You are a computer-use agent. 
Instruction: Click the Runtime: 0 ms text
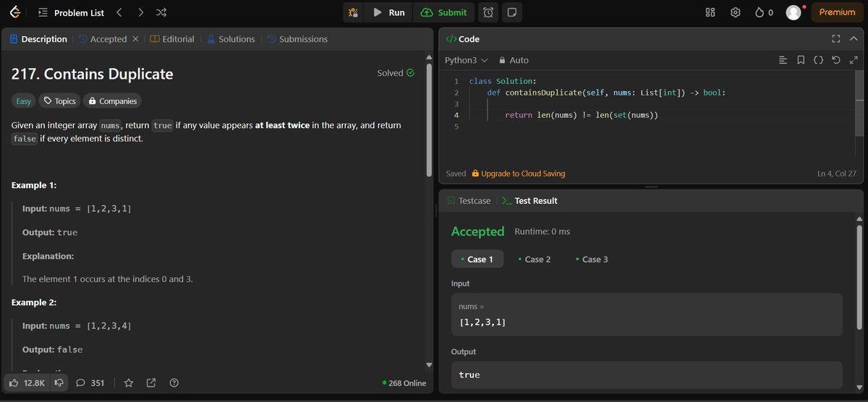[542, 231]
